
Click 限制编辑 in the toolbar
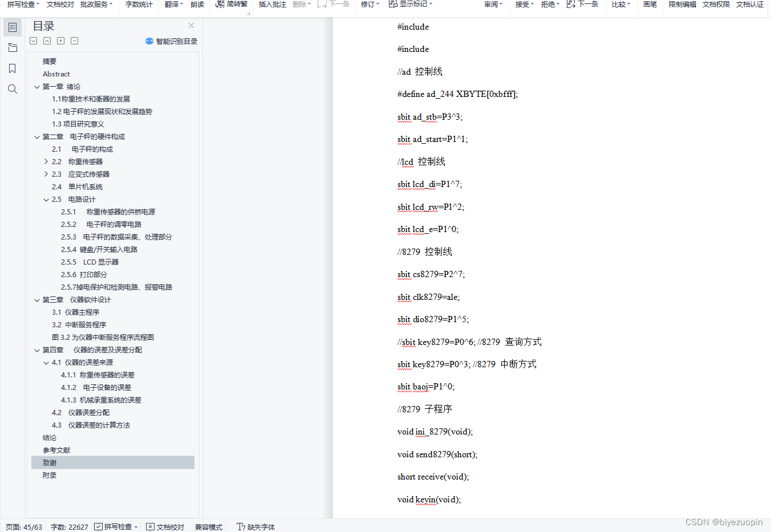coord(683,4)
